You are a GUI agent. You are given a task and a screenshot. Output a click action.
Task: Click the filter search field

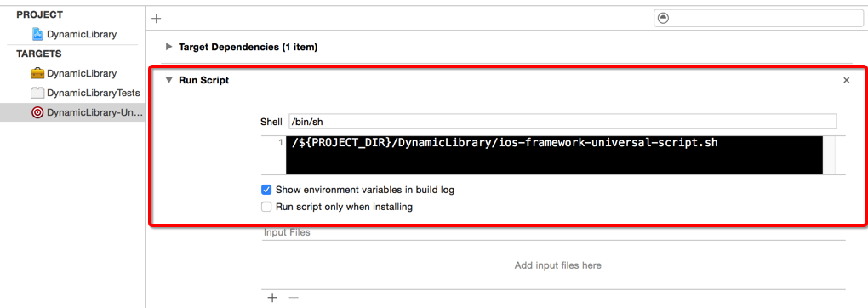point(758,18)
